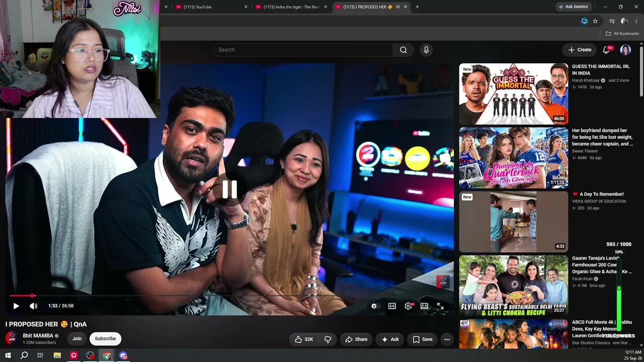
Task: Search with voice microphone icon
Action: 426,50
